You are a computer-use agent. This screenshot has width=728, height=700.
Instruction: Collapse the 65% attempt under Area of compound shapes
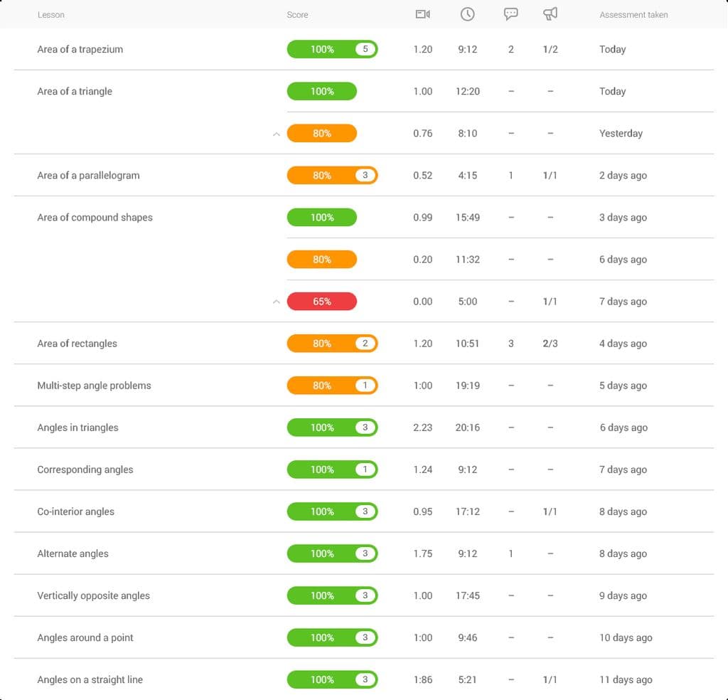tap(276, 301)
